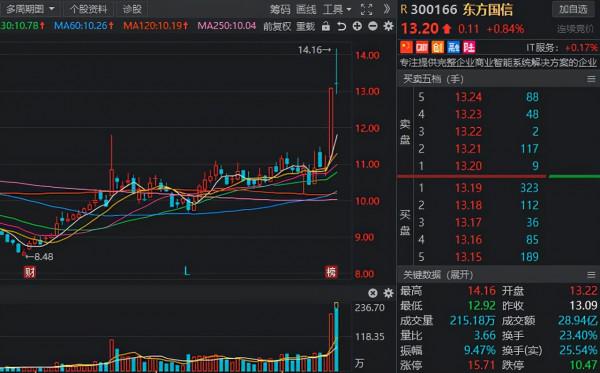The width and height of the screenshot is (600, 373).
Task: Toggle the chart lock icon
Action: (326, 26)
